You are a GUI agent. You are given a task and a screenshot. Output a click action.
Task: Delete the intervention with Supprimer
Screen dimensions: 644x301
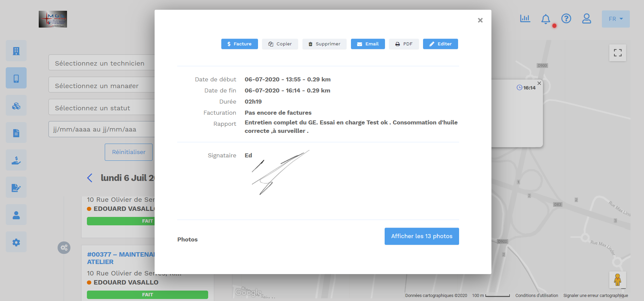coord(324,44)
